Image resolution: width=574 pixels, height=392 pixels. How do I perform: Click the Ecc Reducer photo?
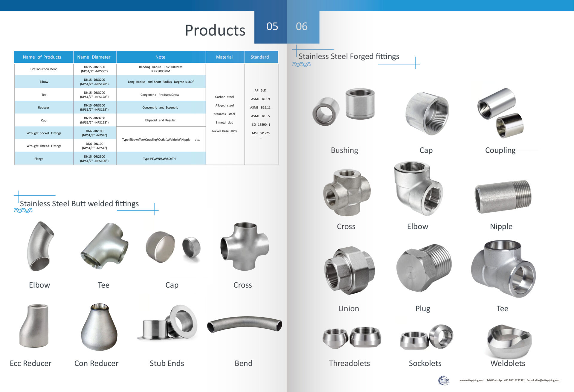pyautogui.click(x=34, y=326)
